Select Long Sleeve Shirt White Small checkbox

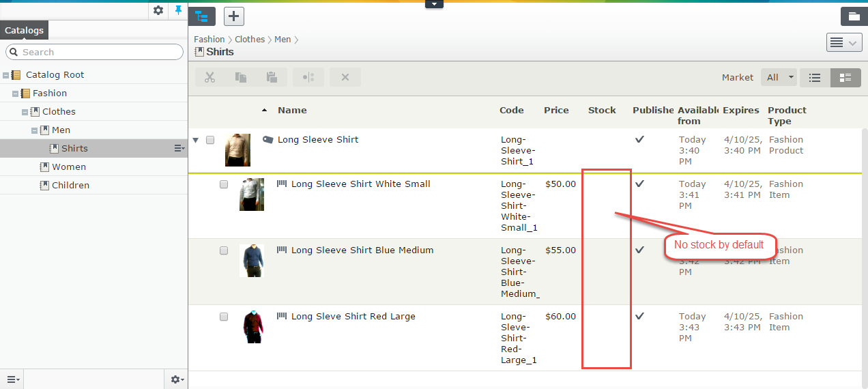[x=224, y=184]
